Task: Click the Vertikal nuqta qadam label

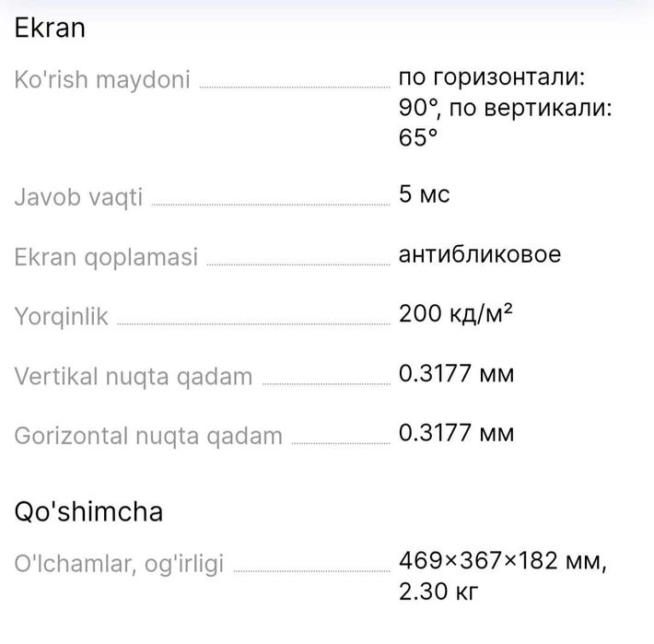Action: click(x=134, y=377)
